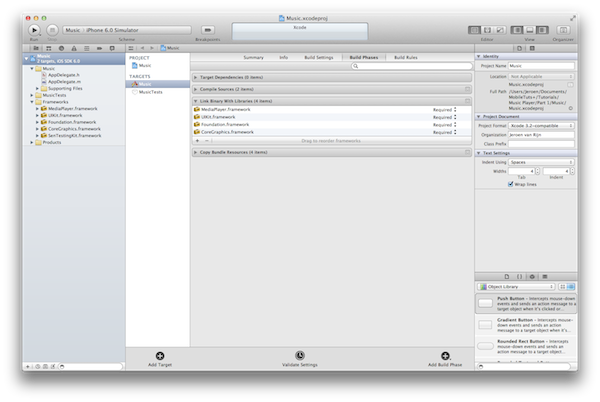Show the debug area view button

[x=530, y=30]
